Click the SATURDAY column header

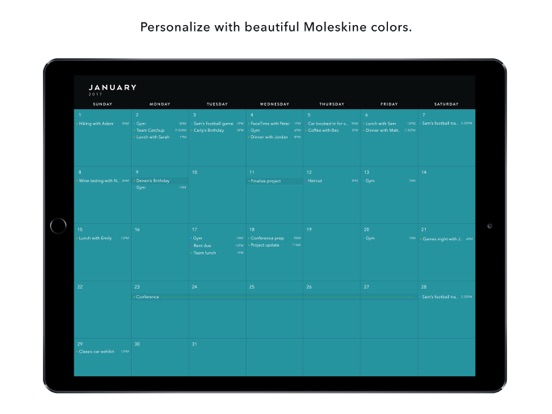pos(446,104)
